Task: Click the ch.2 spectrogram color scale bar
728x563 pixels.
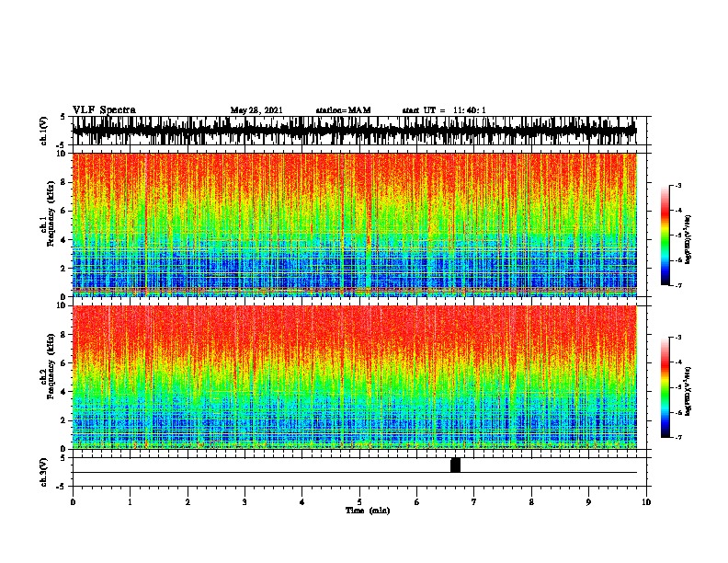Action: click(665, 387)
